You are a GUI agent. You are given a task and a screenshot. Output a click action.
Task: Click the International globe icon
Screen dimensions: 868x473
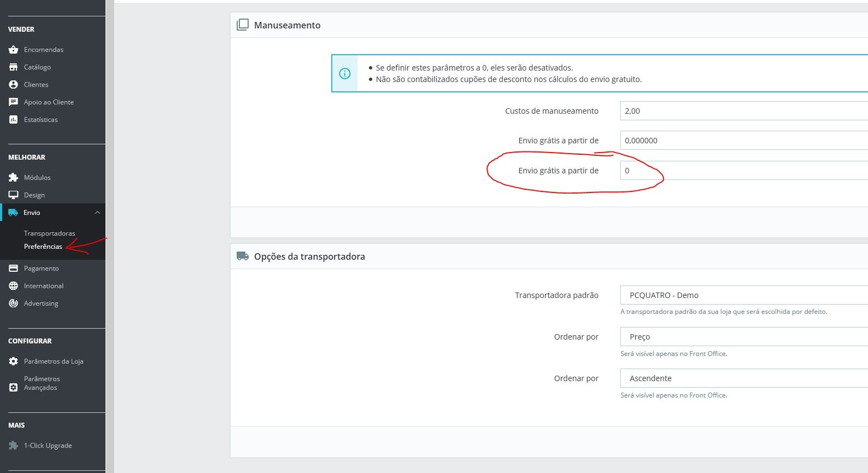click(x=14, y=286)
